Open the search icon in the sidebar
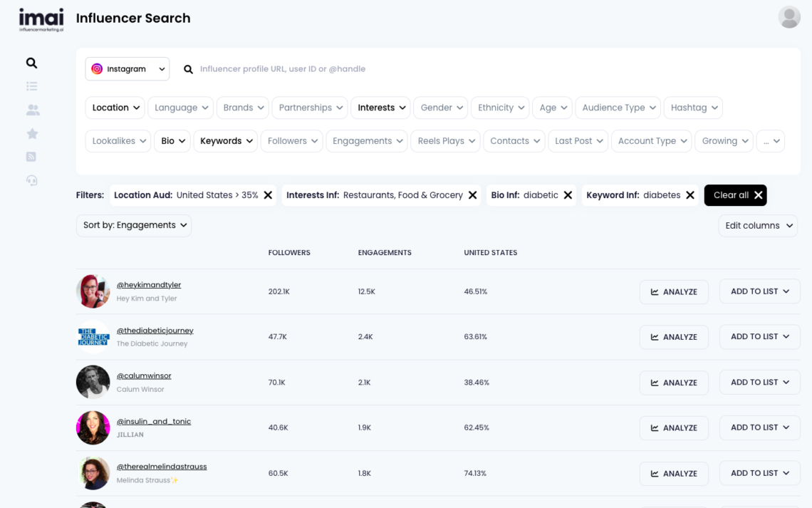Image resolution: width=812 pixels, height=508 pixels. [x=31, y=63]
